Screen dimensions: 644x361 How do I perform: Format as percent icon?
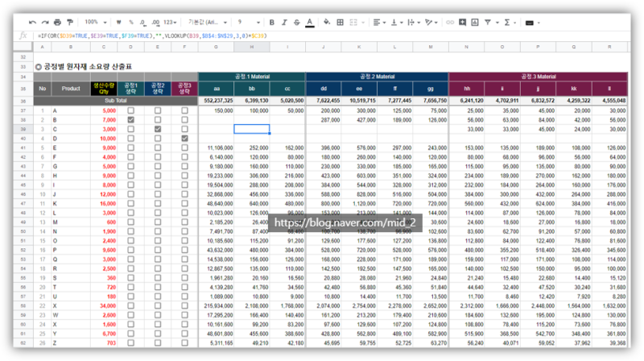pyautogui.click(x=131, y=23)
